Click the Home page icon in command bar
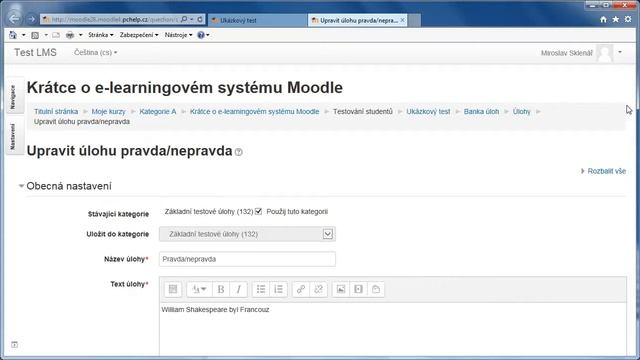The image size is (640, 360). [13, 35]
